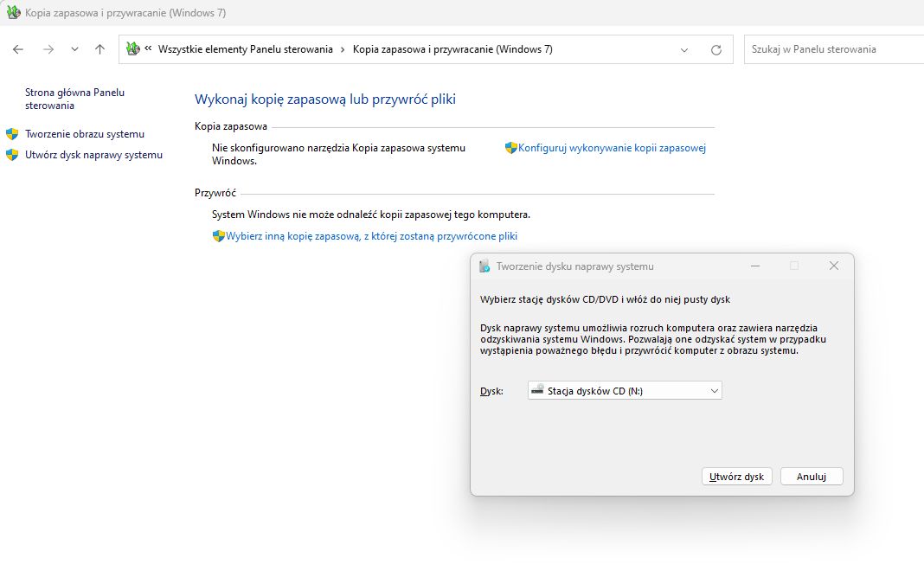The height and width of the screenshot is (577, 924).
Task: Click the disc icon in the dialog title bar
Action: tap(485, 266)
